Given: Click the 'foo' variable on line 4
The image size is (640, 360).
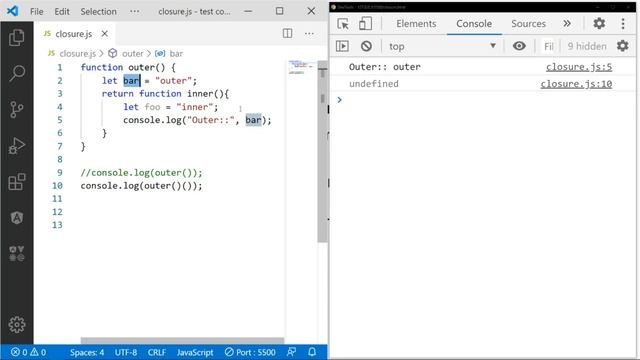Looking at the screenshot, I should click(x=152, y=107).
